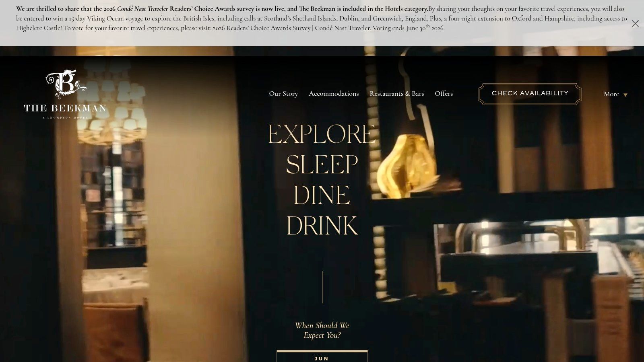The image size is (644, 362).
Task: Select the JUN date field
Action: (x=322, y=356)
